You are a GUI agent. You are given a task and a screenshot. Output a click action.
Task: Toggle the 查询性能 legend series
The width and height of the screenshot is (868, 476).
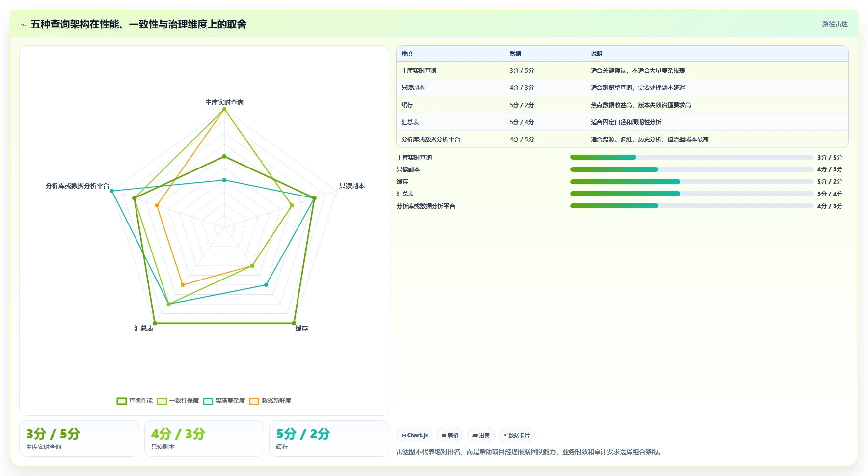click(135, 401)
